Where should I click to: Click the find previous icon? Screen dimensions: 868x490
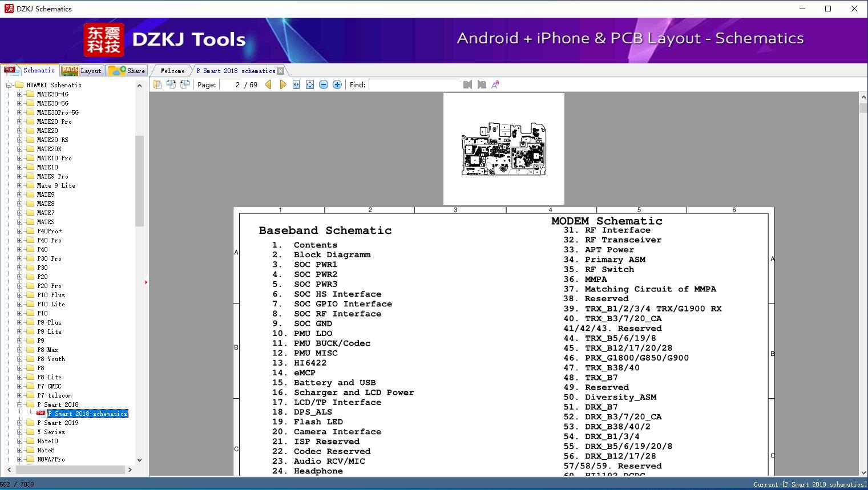(468, 84)
